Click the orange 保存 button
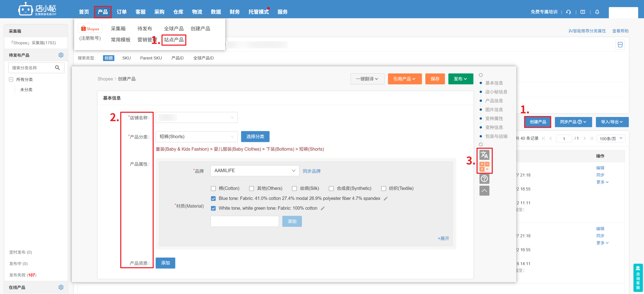The height and width of the screenshot is (294, 644). pyautogui.click(x=435, y=79)
